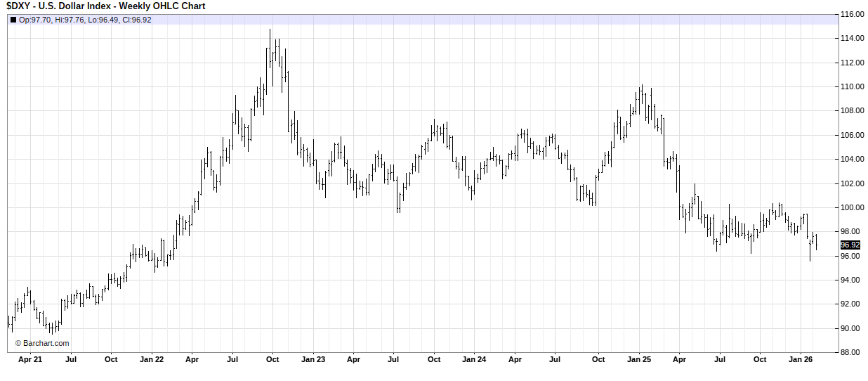Viewport: 868px width, 381px height.
Task: Click the 100.00 price axis label
Action: [853, 207]
